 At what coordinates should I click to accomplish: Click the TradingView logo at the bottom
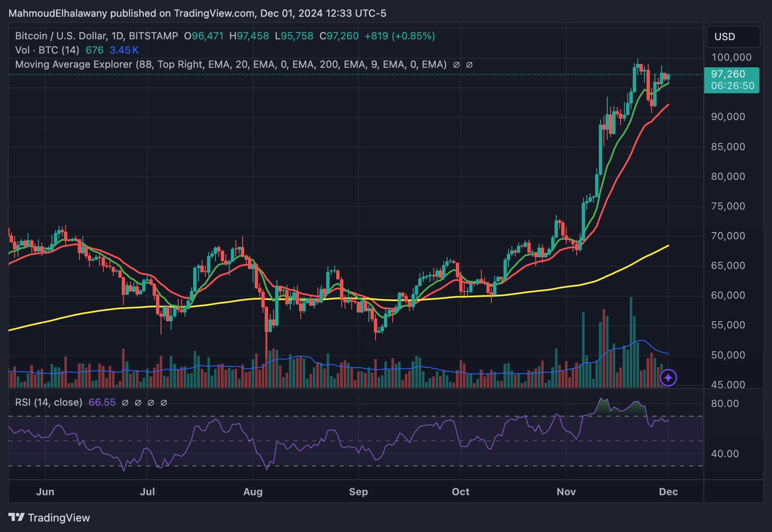point(17,517)
